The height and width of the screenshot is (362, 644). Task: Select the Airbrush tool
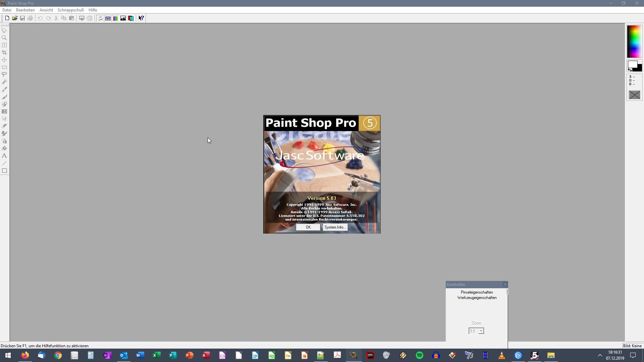[x=4, y=141]
